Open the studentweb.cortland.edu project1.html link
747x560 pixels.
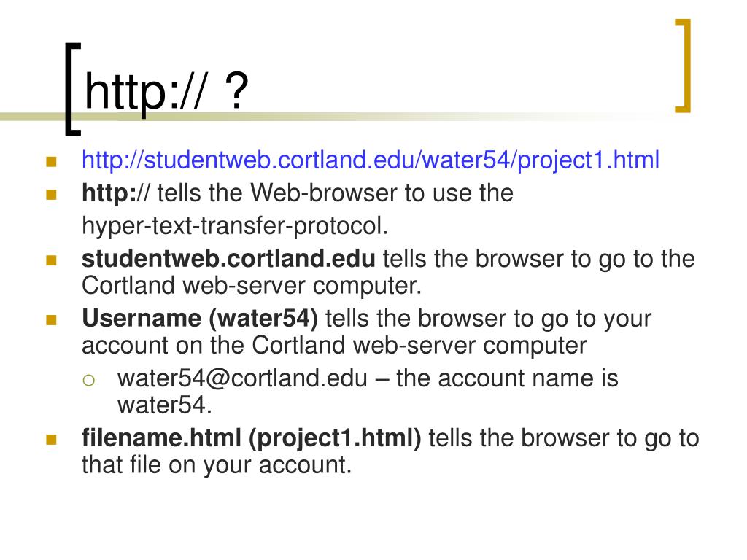(x=371, y=160)
